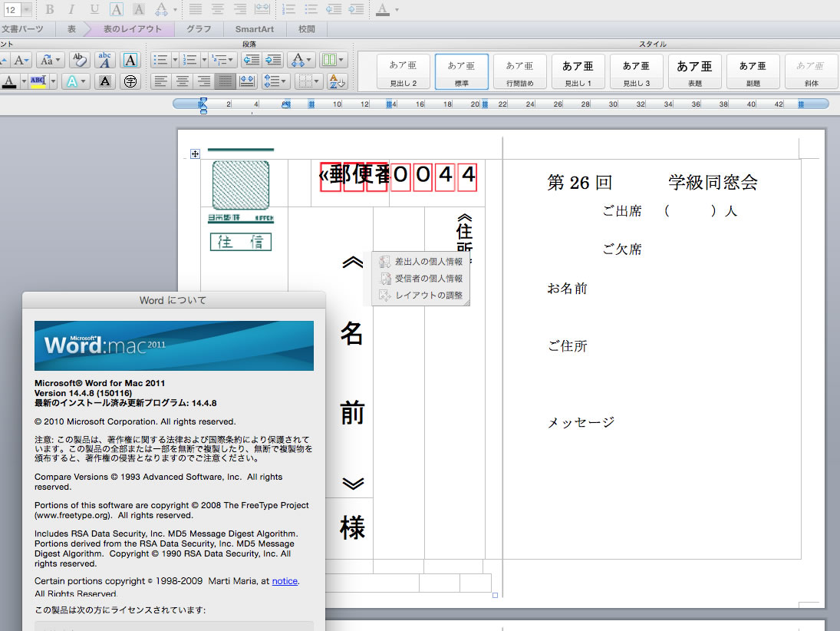Apply the 見出し 3 style
This screenshot has width=840, height=631.
(x=637, y=71)
